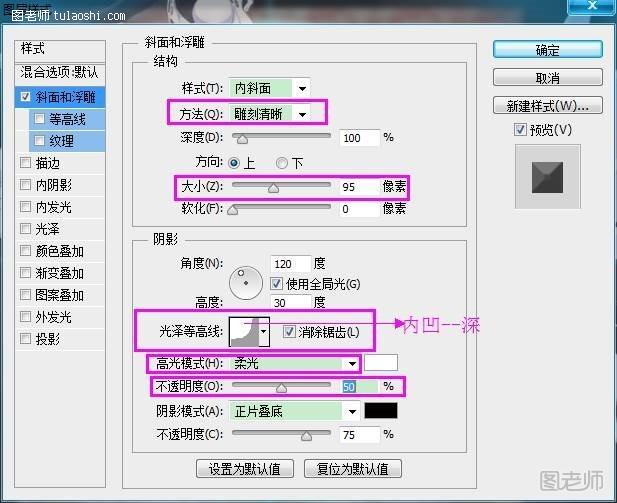Toggle 使用全局光(G) checkbox
Screen dimensions: 617x503
pos(276,283)
